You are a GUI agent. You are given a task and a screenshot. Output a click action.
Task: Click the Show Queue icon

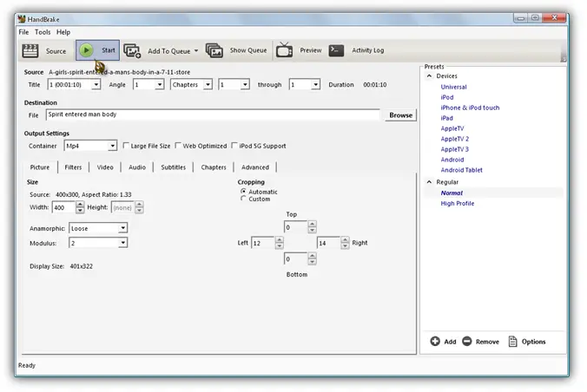214,50
